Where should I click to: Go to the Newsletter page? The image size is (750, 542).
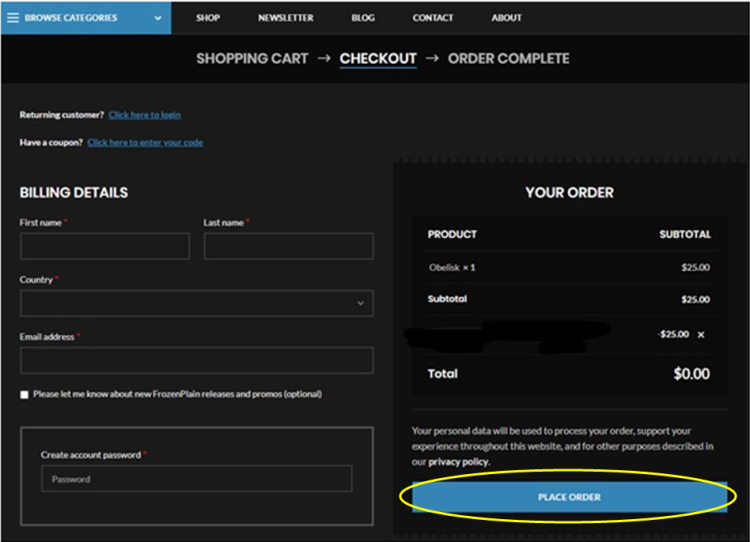pyautogui.click(x=285, y=18)
